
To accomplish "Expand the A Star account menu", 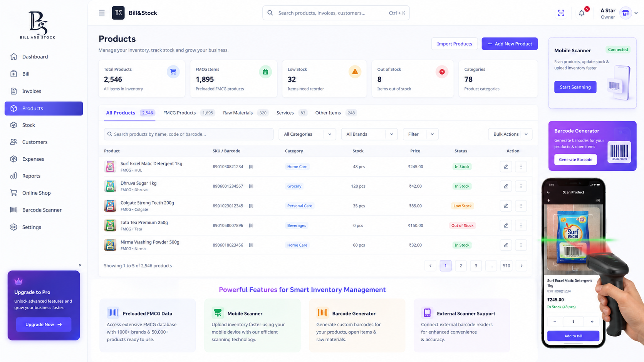I will (x=636, y=13).
